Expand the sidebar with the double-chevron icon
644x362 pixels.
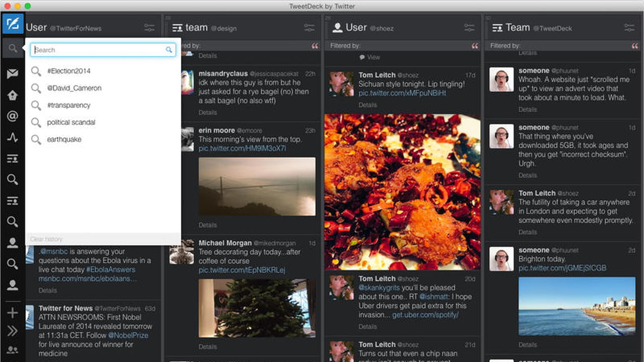coord(13,331)
